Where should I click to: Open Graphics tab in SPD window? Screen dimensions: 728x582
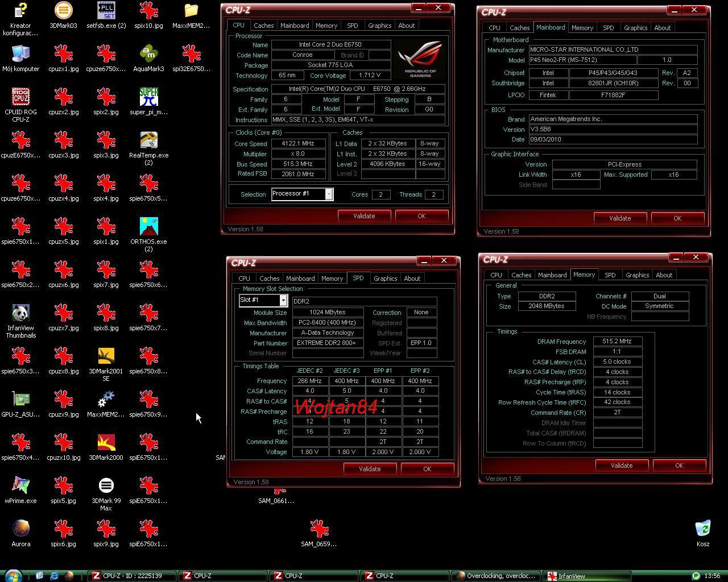385,278
